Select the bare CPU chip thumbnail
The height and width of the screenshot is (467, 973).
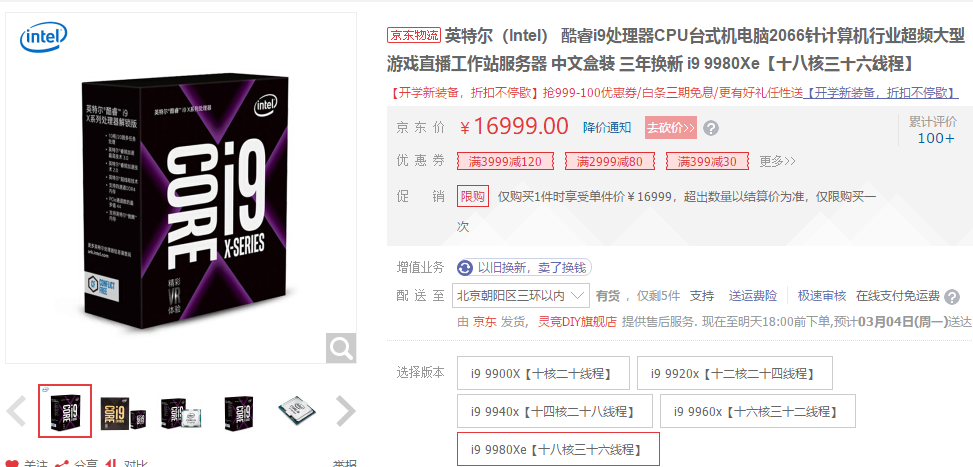[x=297, y=411]
